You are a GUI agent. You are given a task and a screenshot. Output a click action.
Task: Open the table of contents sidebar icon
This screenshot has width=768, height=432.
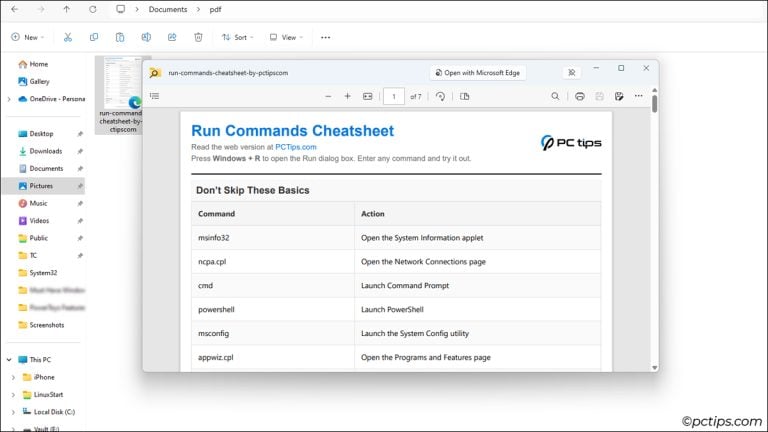pyautogui.click(x=155, y=96)
